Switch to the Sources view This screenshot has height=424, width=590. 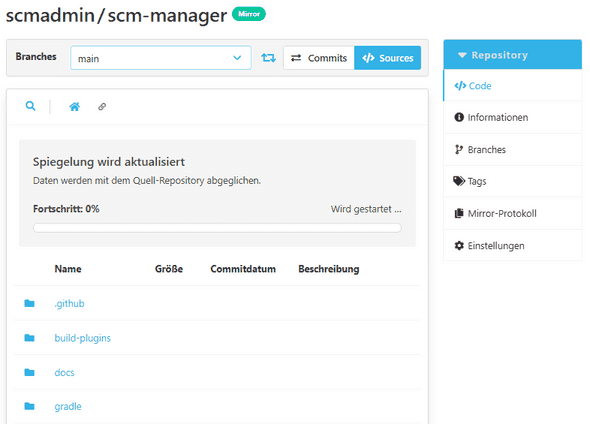(x=388, y=58)
